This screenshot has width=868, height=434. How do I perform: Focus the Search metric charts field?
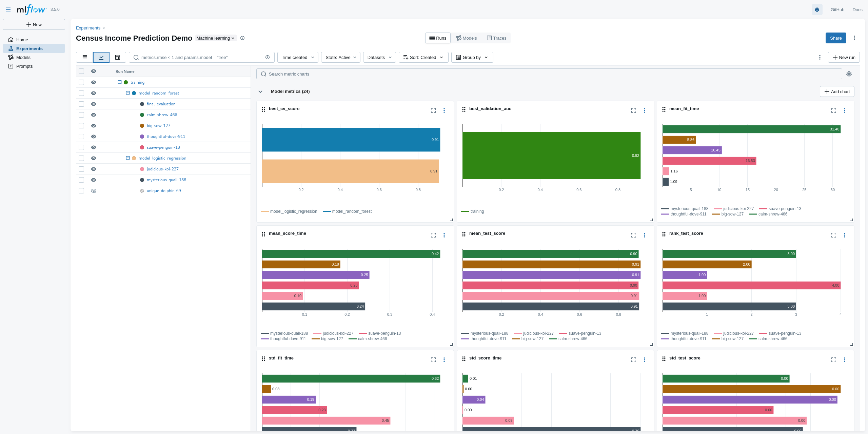(x=549, y=74)
